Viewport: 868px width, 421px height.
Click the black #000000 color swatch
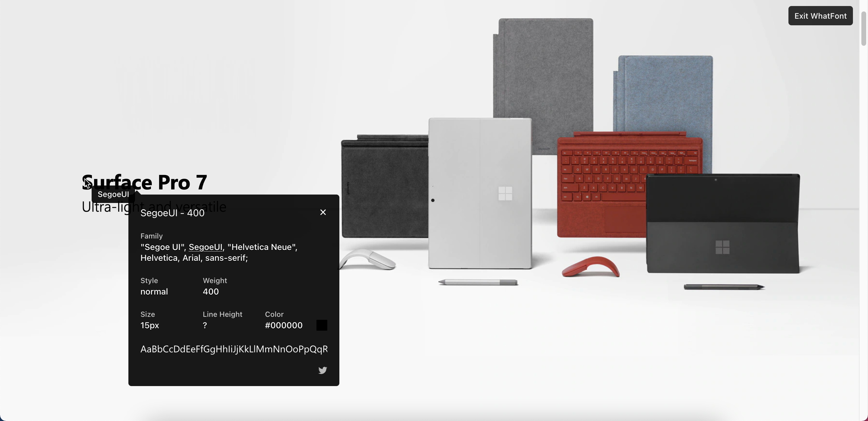click(x=322, y=325)
